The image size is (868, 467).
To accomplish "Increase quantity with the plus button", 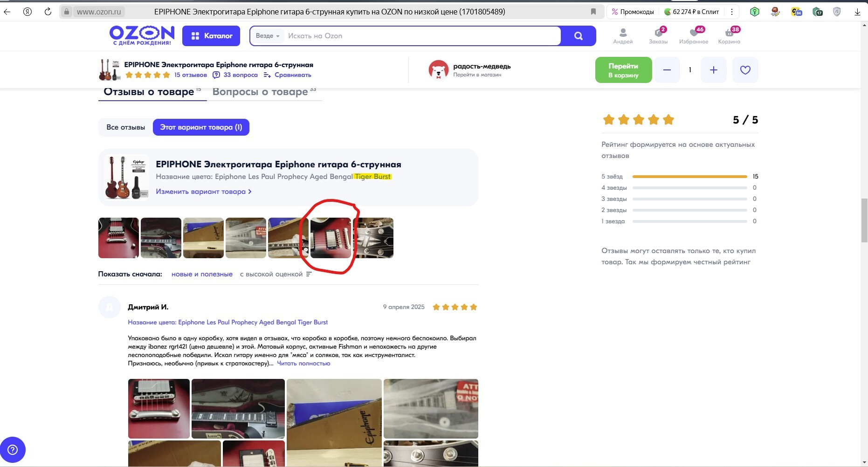I will [713, 70].
